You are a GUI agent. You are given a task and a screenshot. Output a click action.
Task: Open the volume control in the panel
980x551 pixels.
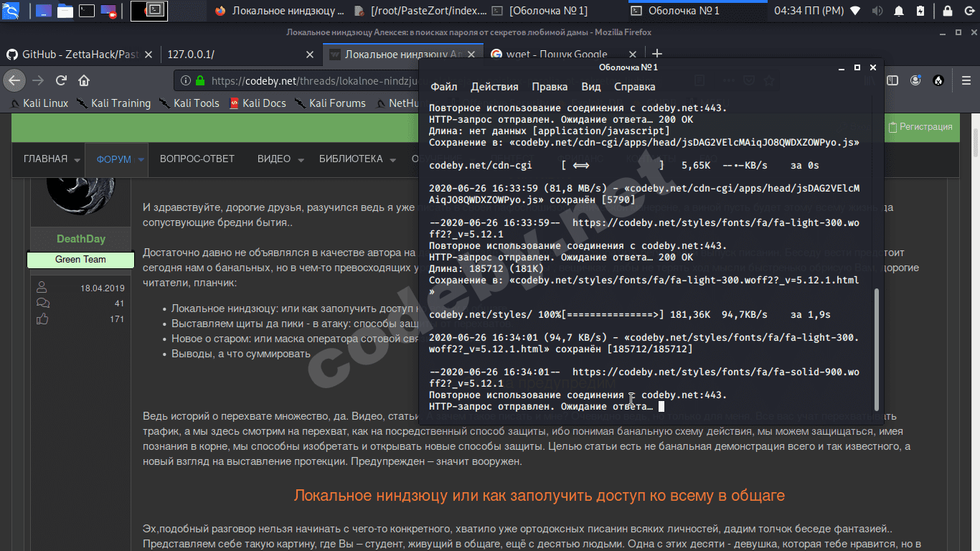click(x=877, y=11)
